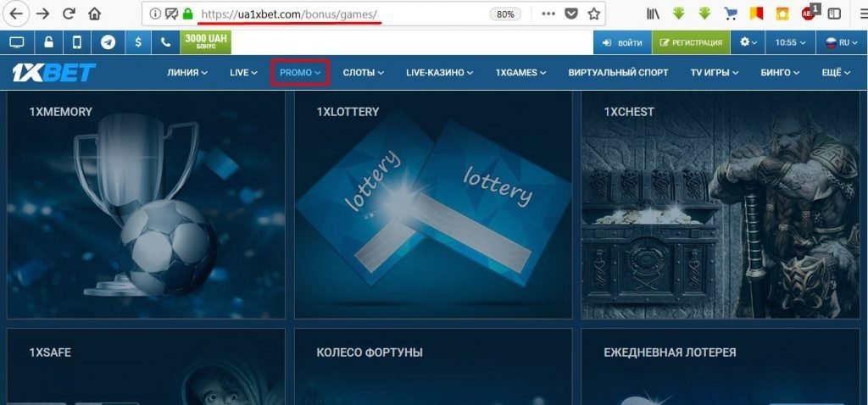This screenshot has height=405, width=868.
Task: Reset the 80% zoom level badge
Action: coord(505,14)
